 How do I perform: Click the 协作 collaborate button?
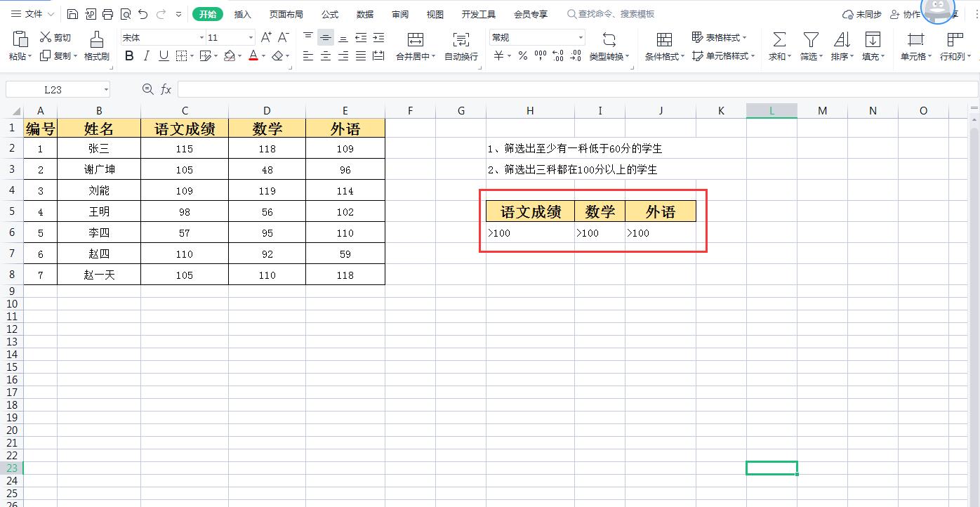[906, 14]
